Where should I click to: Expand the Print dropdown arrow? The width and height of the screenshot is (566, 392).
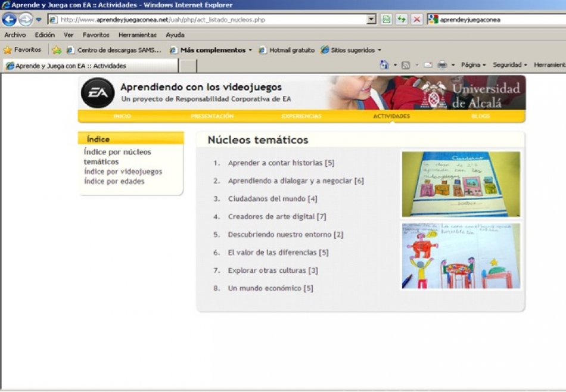453,66
